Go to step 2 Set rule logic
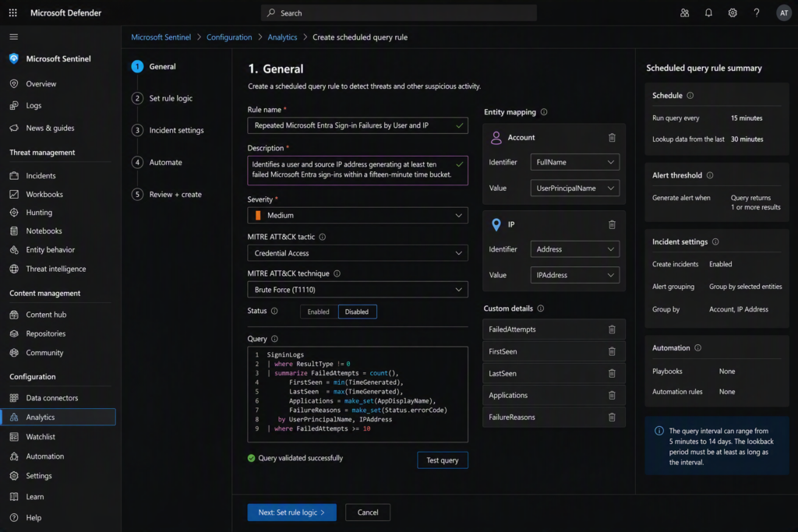Image resolution: width=798 pixels, height=532 pixels. point(162,98)
